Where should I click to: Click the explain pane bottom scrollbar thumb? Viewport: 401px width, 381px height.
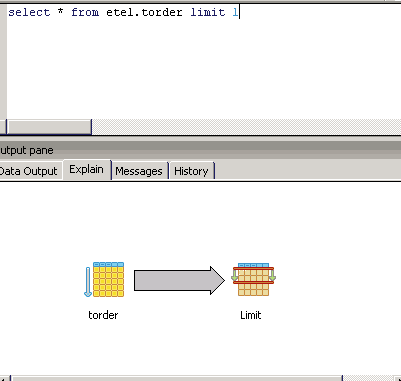[177, 378]
